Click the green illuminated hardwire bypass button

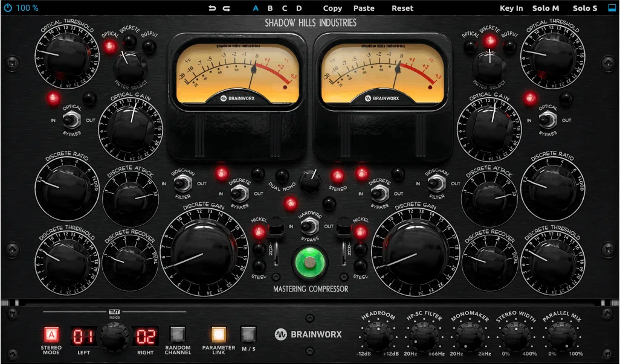pos(311,262)
